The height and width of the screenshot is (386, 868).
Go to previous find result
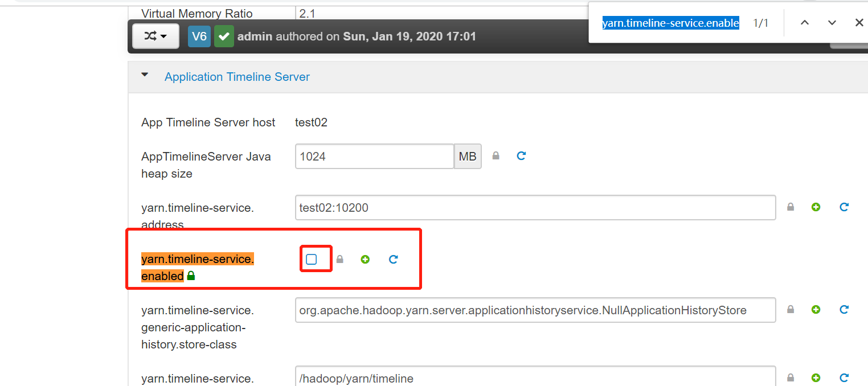click(804, 23)
